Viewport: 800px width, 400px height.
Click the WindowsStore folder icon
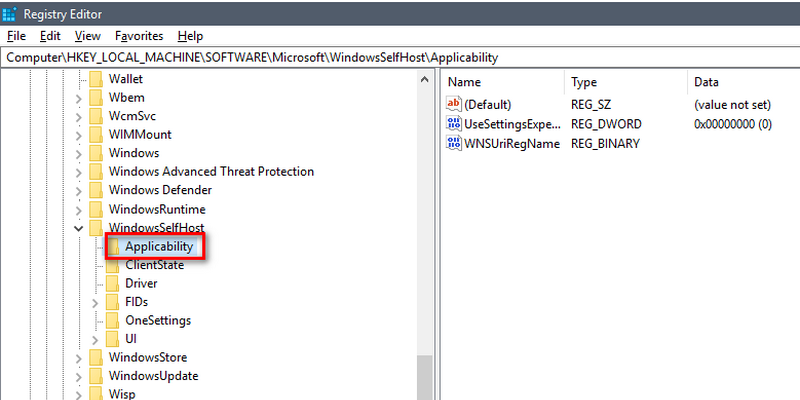coord(96,357)
